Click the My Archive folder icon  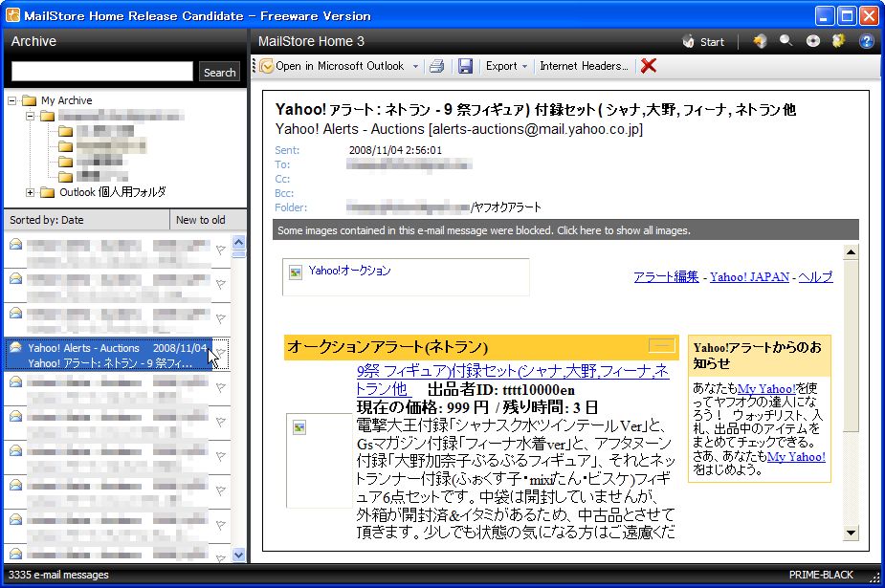pyautogui.click(x=29, y=101)
